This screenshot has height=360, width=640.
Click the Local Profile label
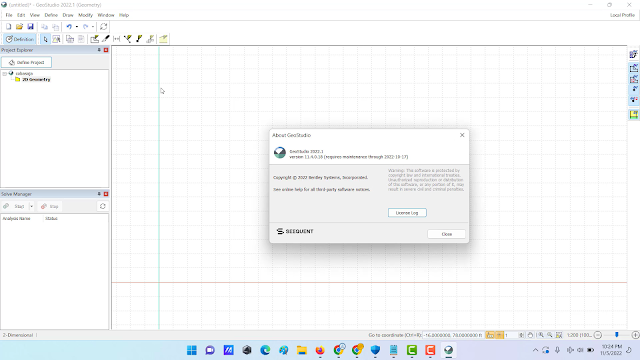622,15
